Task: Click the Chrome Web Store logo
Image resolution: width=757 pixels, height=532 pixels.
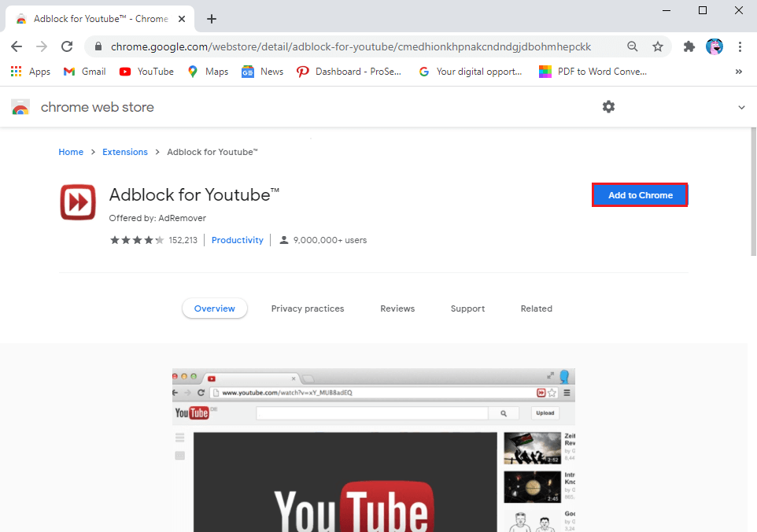Action: point(20,107)
